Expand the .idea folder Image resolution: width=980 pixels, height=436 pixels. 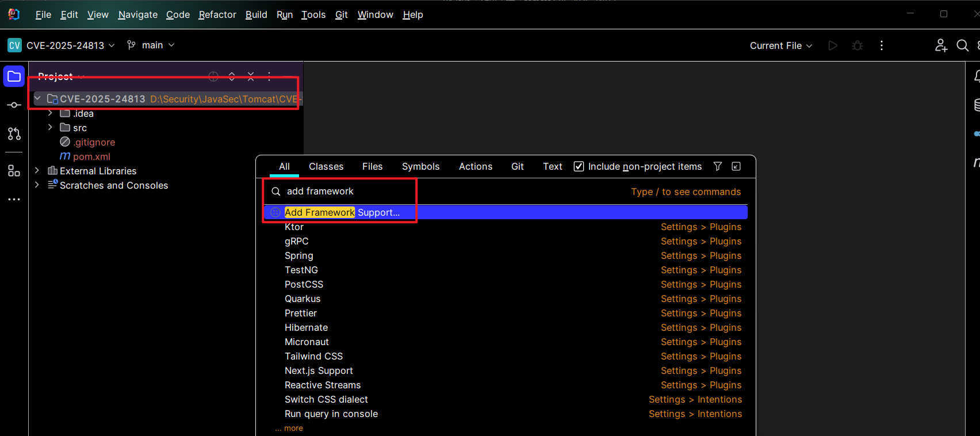pyautogui.click(x=50, y=113)
